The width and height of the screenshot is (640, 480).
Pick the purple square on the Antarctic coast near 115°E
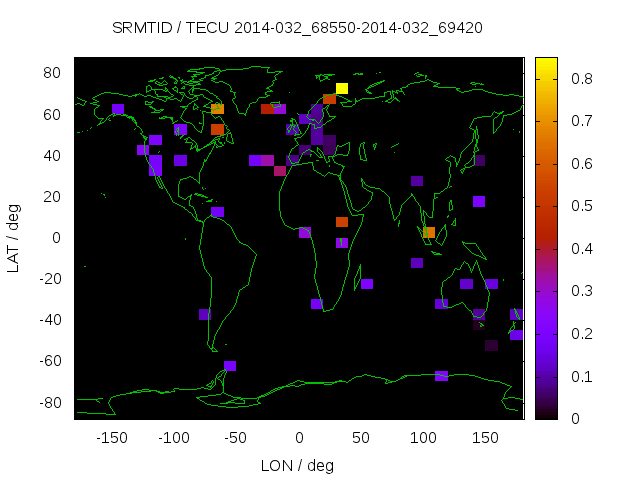[441, 376]
